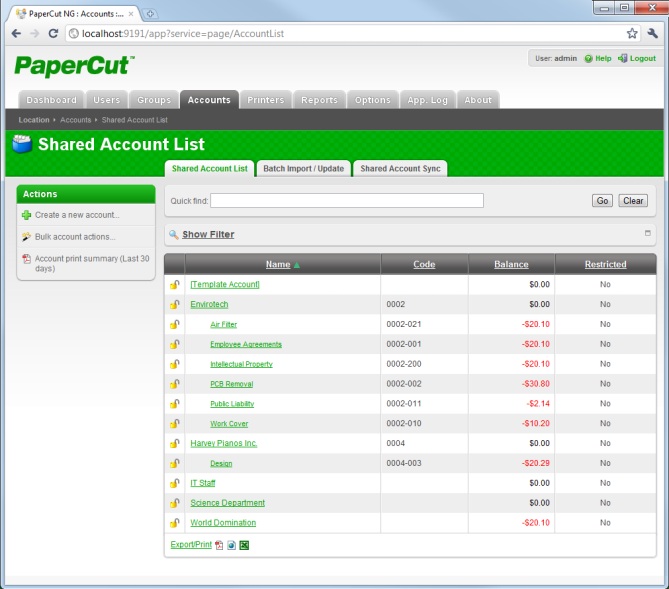Click the Logout link
The height and width of the screenshot is (589, 669).
click(642, 59)
